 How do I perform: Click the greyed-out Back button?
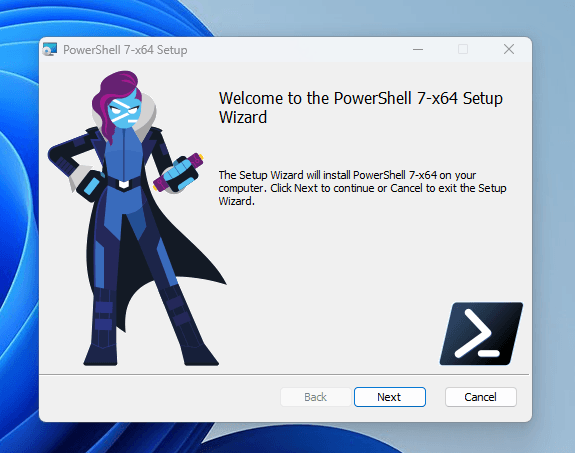click(x=315, y=397)
